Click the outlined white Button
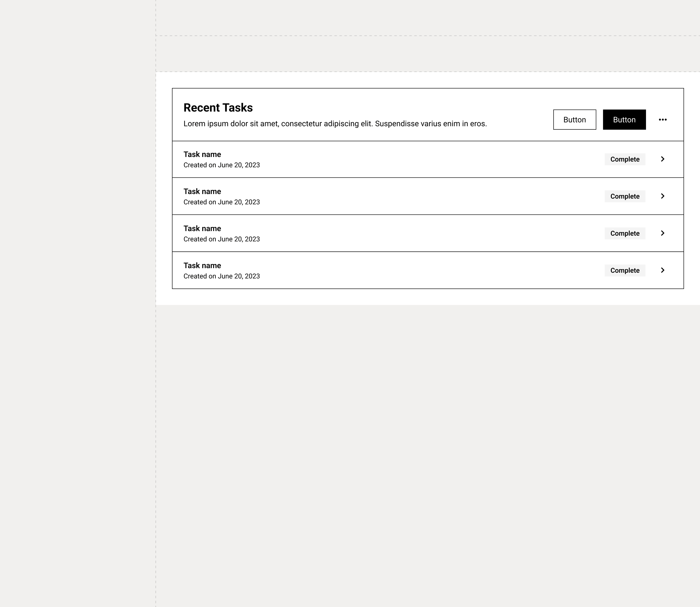 (x=575, y=119)
